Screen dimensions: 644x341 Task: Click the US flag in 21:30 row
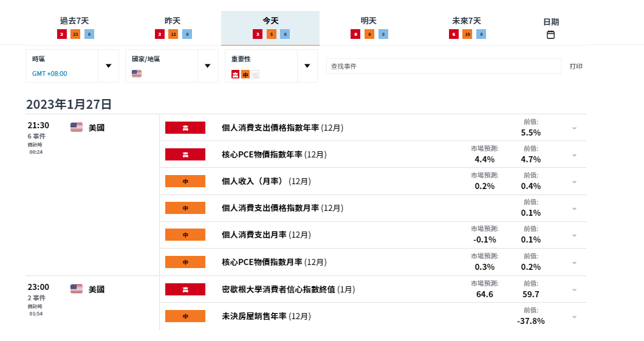(x=77, y=127)
